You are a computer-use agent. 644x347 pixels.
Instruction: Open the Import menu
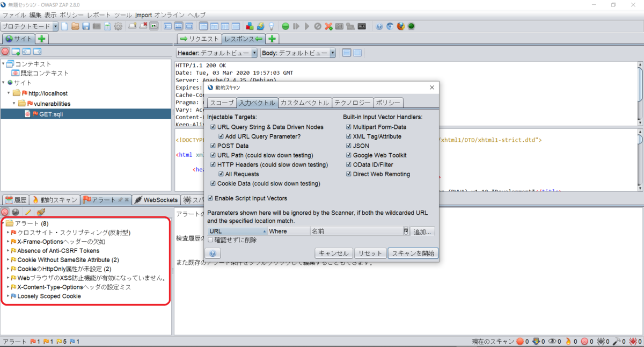143,15
